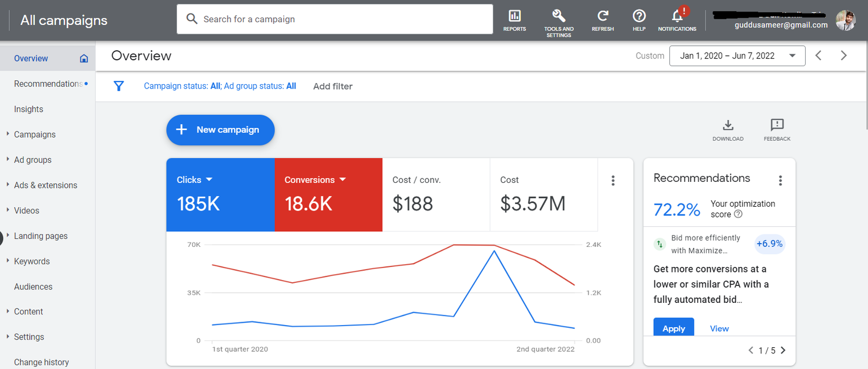Click the Refresh icon
Screen dimensions: 868x369
point(603,16)
